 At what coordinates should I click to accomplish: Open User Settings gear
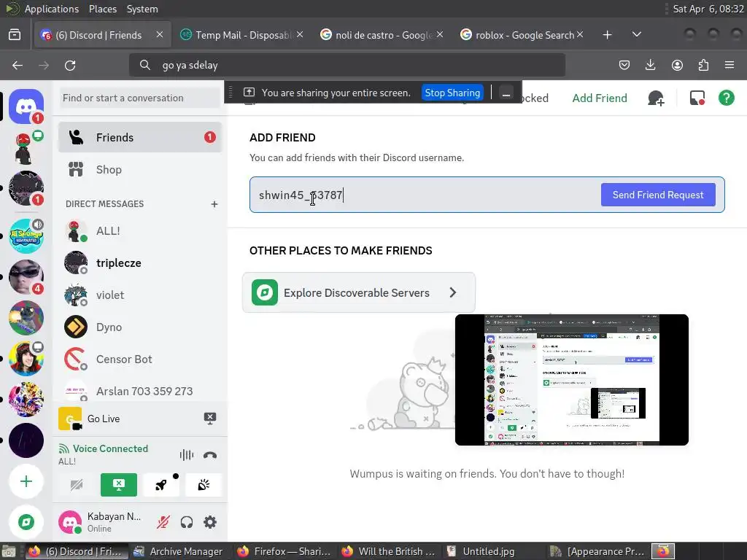(210, 522)
